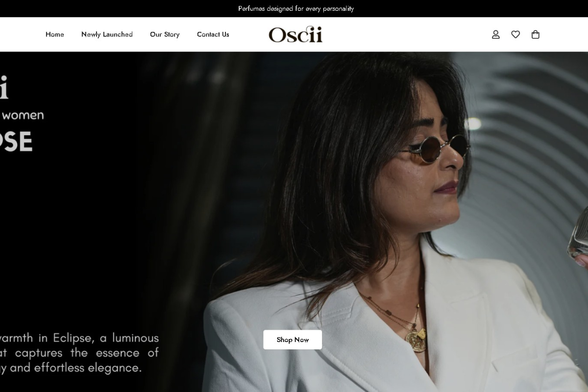Screen dimensions: 588x392
Task: Open the Contact Us page
Action: pos(213,34)
